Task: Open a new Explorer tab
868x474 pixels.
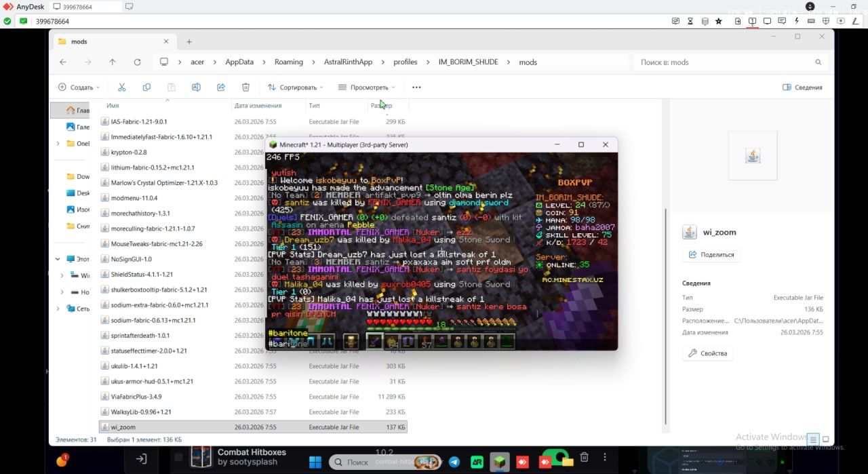Action: [x=189, y=41]
